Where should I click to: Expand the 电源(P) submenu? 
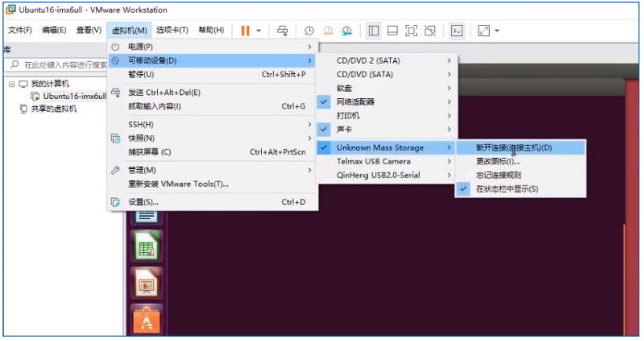click(x=213, y=47)
